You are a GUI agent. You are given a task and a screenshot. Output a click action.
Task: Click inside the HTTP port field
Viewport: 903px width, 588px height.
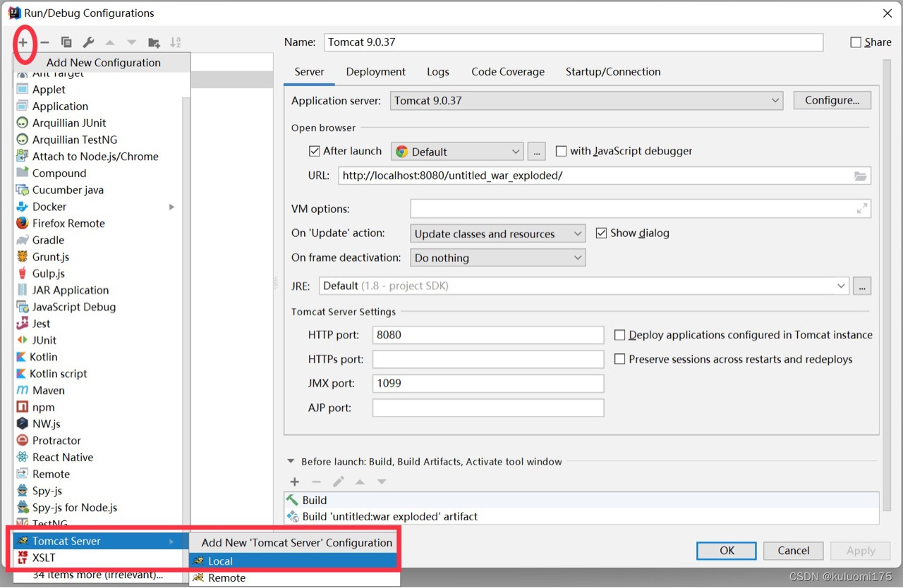[x=487, y=335]
